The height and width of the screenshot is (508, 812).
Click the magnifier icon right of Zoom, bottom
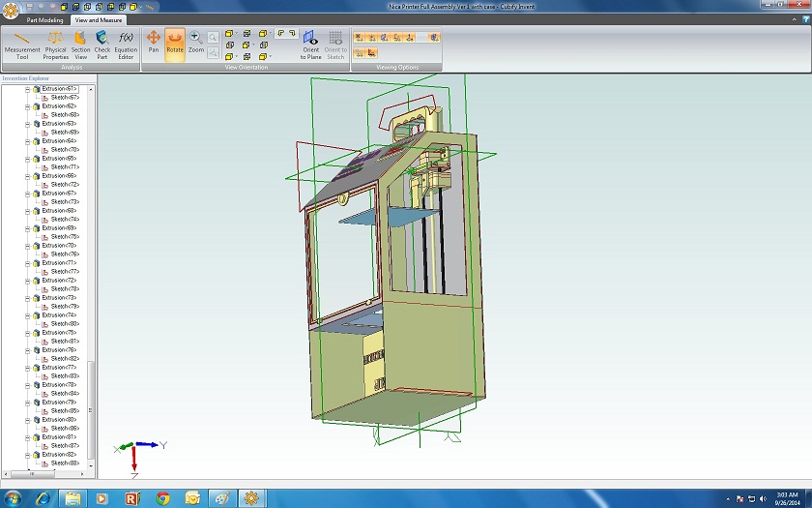pos(213,52)
